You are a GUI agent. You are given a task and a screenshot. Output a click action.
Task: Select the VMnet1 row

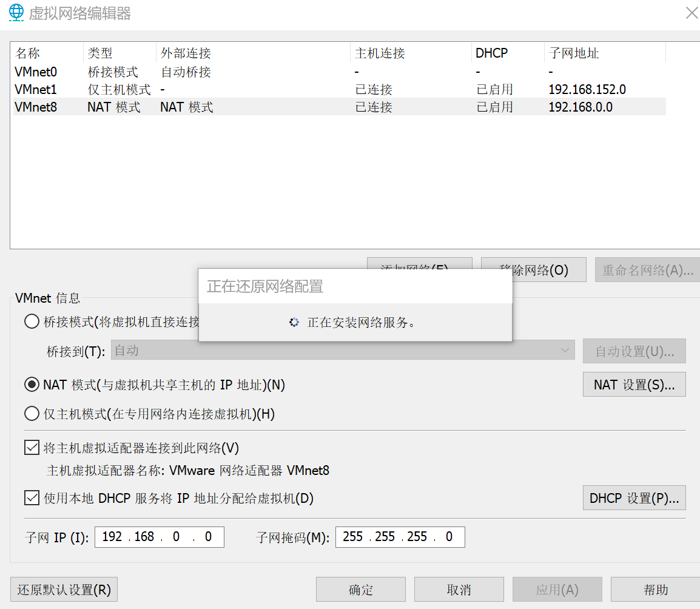339,89
